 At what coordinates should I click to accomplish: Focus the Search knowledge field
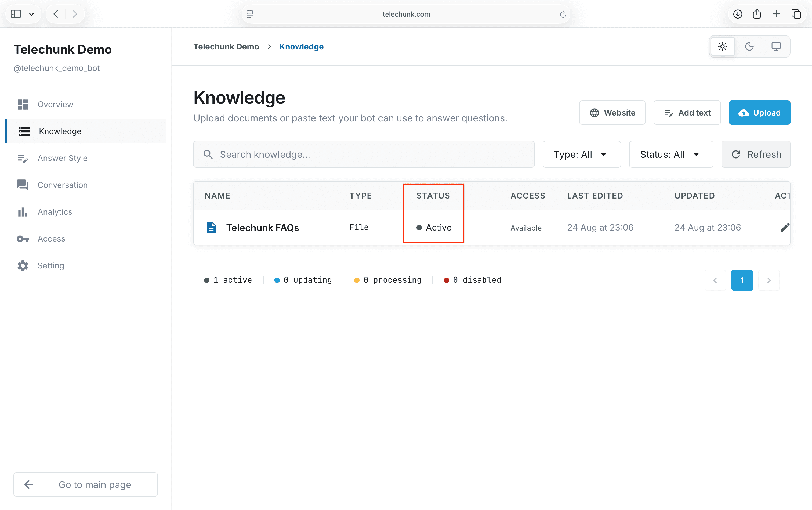tap(364, 154)
